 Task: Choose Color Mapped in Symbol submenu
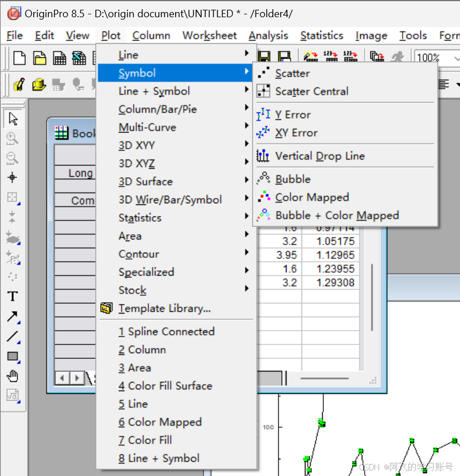[x=345, y=197]
